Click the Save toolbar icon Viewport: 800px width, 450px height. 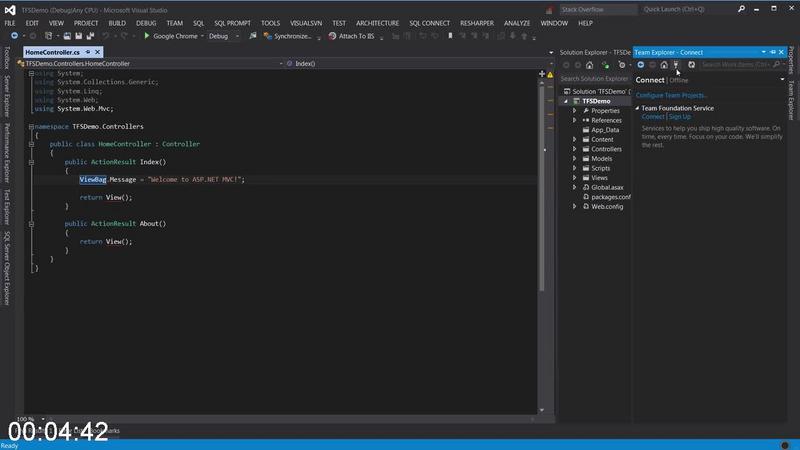[x=79, y=36]
